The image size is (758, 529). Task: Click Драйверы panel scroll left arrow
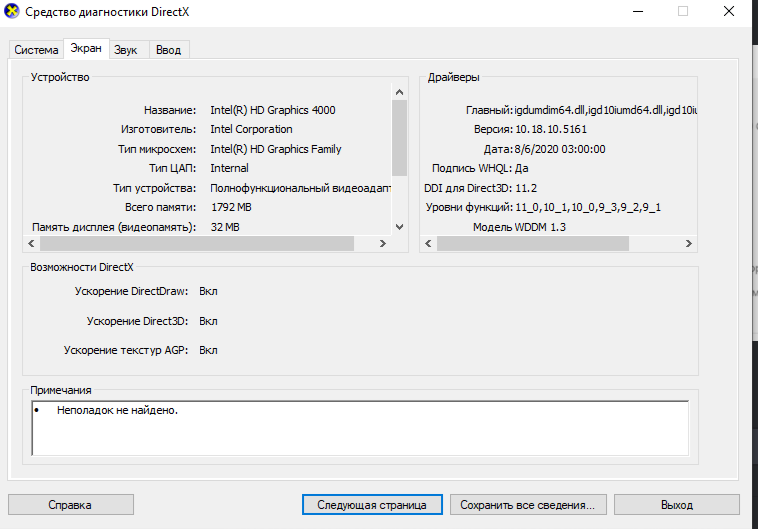tap(428, 243)
